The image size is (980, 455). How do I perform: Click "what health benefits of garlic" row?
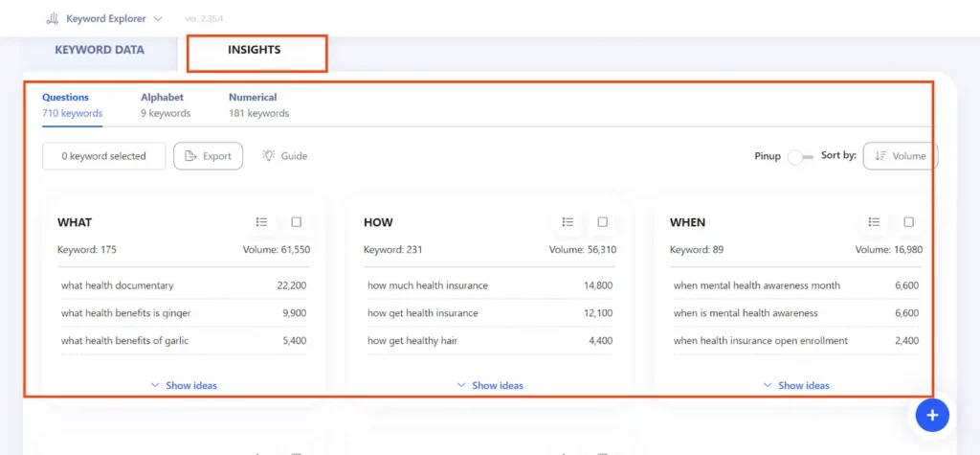pyautogui.click(x=184, y=340)
